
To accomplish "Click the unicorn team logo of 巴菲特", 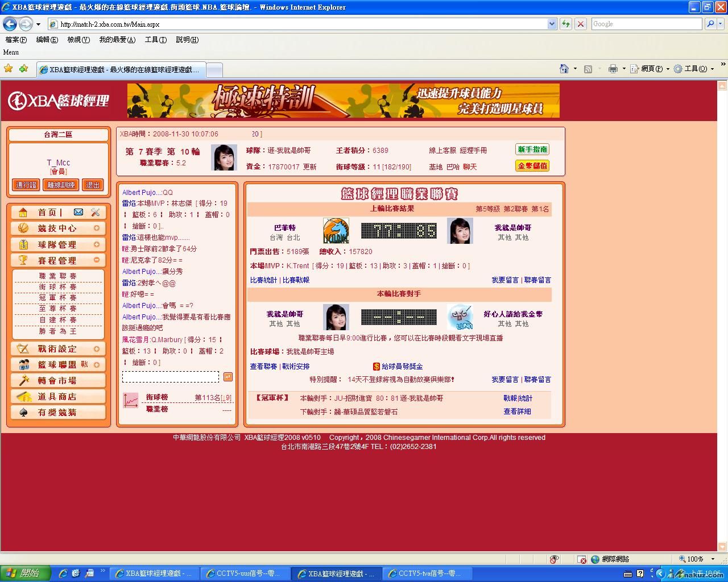I will tap(336, 231).
